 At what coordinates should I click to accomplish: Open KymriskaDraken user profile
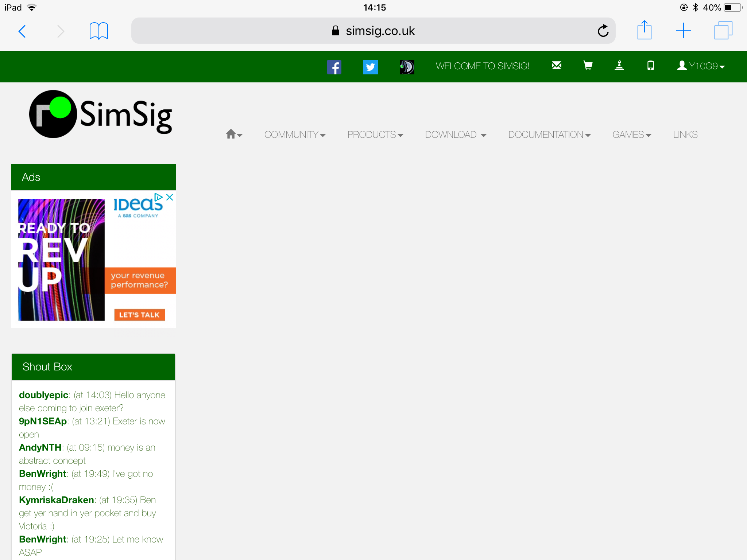(x=57, y=500)
